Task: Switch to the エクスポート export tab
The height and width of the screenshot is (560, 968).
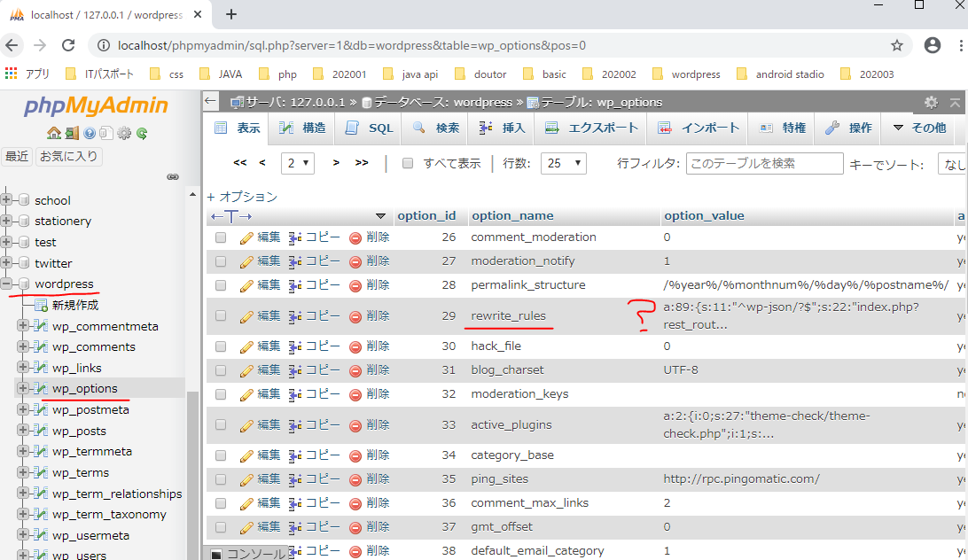Action: (x=591, y=128)
